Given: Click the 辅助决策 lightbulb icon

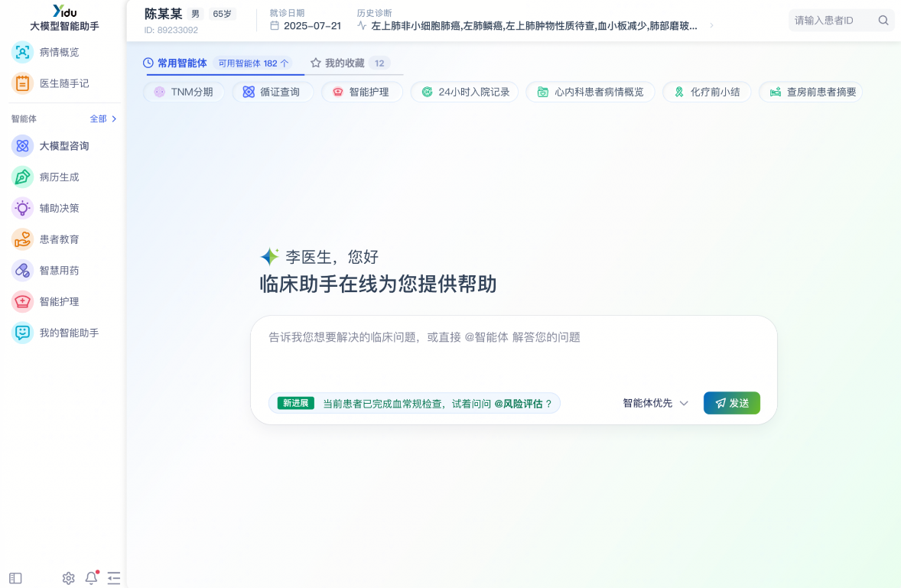Looking at the screenshot, I should 22,208.
